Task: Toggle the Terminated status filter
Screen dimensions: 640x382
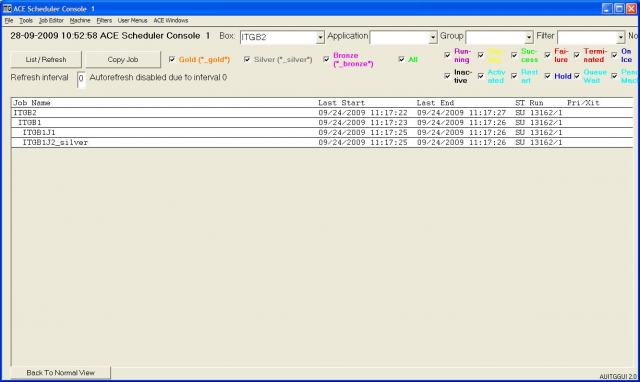Action: [x=577, y=55]
